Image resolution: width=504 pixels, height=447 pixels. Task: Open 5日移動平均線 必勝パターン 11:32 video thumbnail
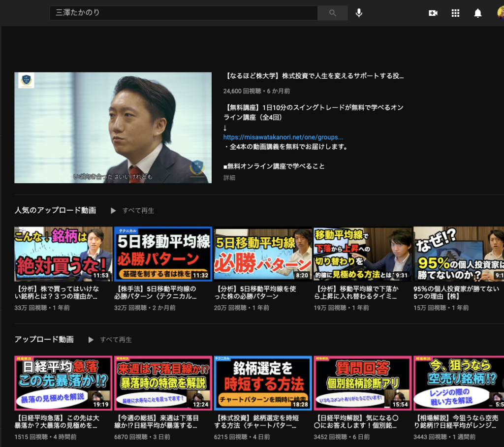point(163,254)
